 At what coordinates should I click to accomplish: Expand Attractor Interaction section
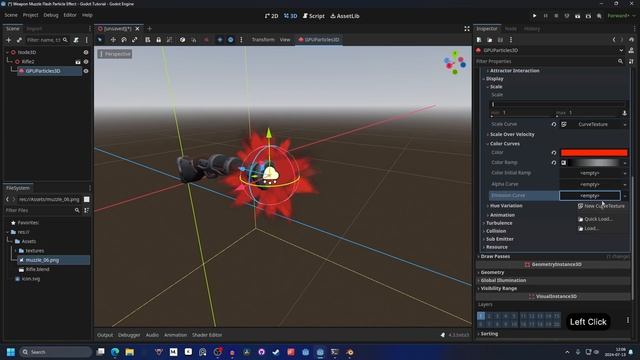coord(514,71)
